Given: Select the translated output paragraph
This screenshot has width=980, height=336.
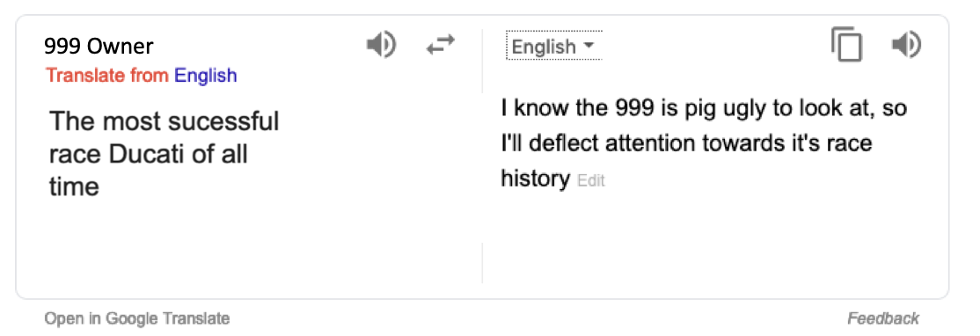Looking at the screenshot, I should point(704,144).
